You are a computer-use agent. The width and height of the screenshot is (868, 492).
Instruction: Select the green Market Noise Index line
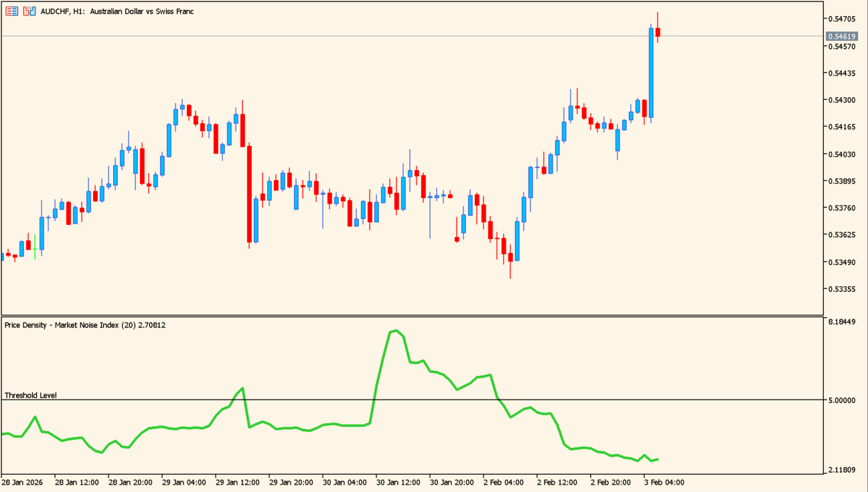tap(308, 430)
